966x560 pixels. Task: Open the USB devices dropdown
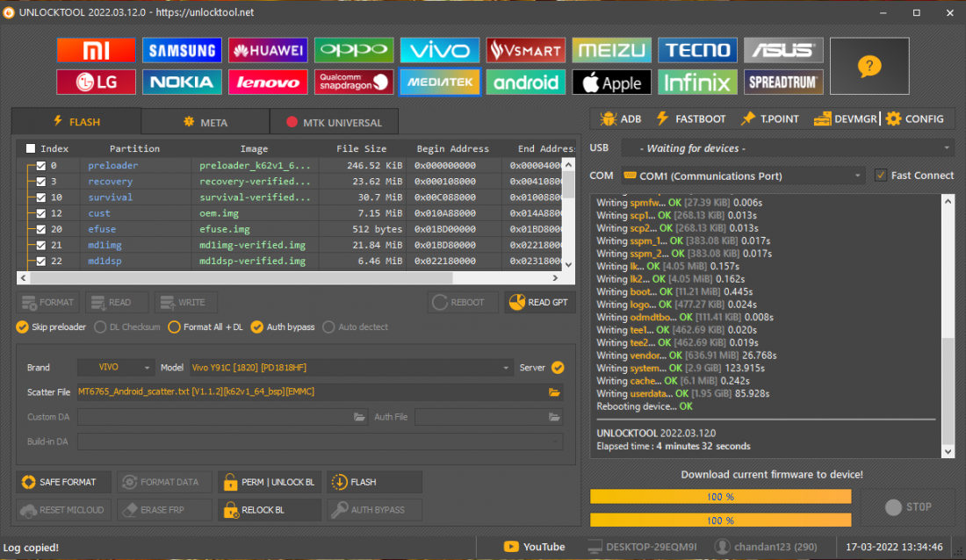coord(788,148)
